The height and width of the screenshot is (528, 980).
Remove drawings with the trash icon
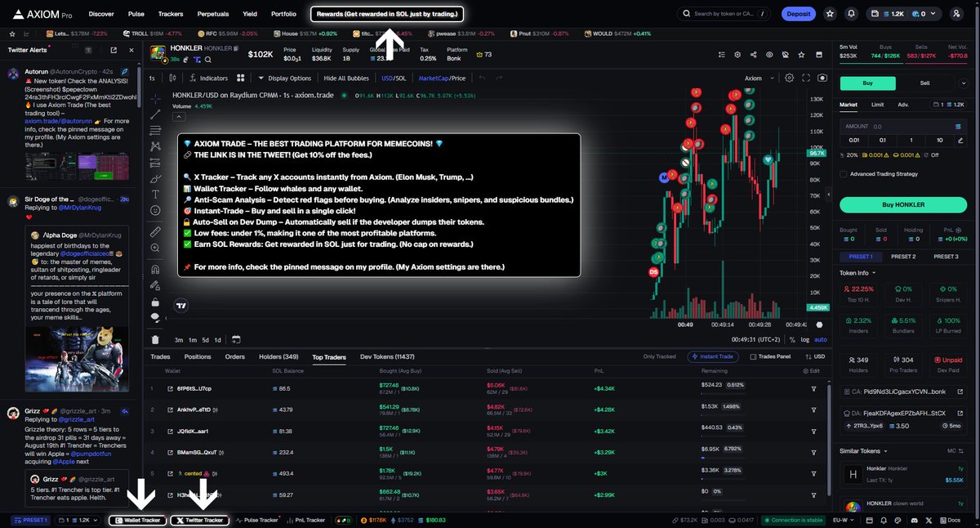(156, 338)
